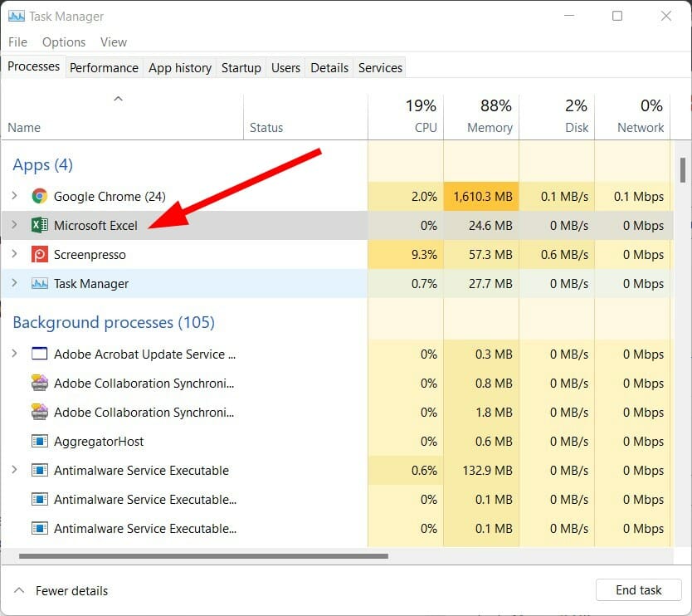The height and width of the screenshot is (616, 692).
Task: Click the Microsoft Excel app icon
Action: [40, 225]
